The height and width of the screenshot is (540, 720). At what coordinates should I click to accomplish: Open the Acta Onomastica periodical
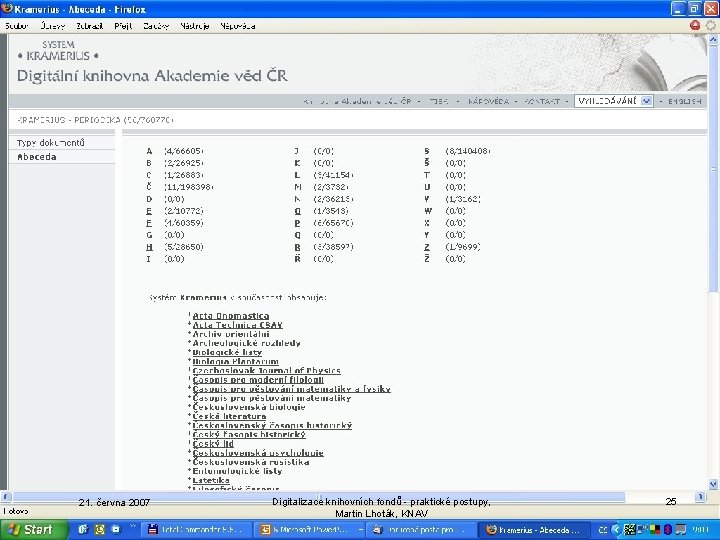[x=231, y=315]
